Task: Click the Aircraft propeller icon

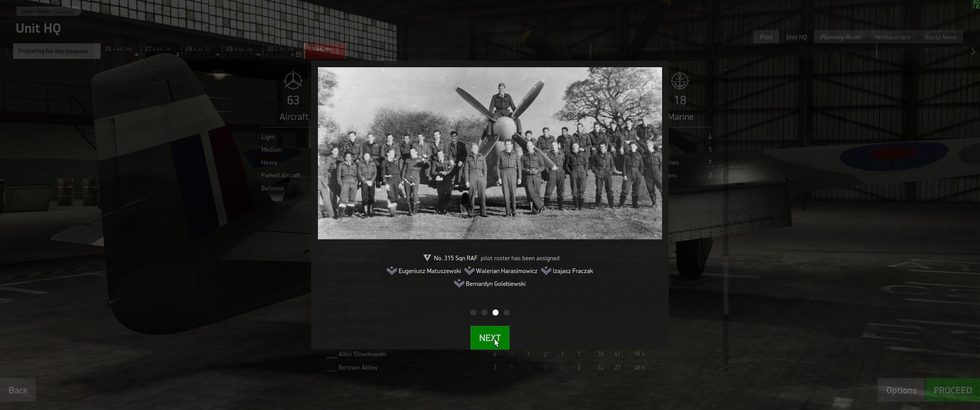Action: [293, 81]
